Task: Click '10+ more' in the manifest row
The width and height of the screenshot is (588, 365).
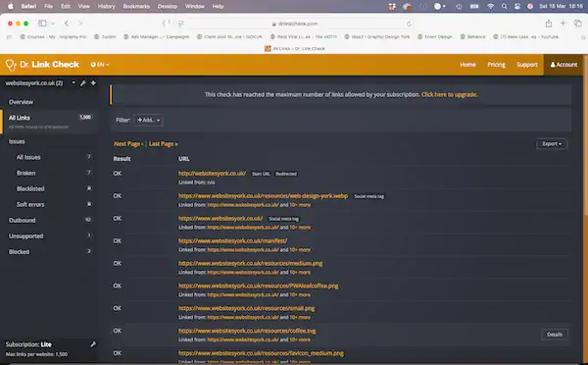Action: click(300, 250)
